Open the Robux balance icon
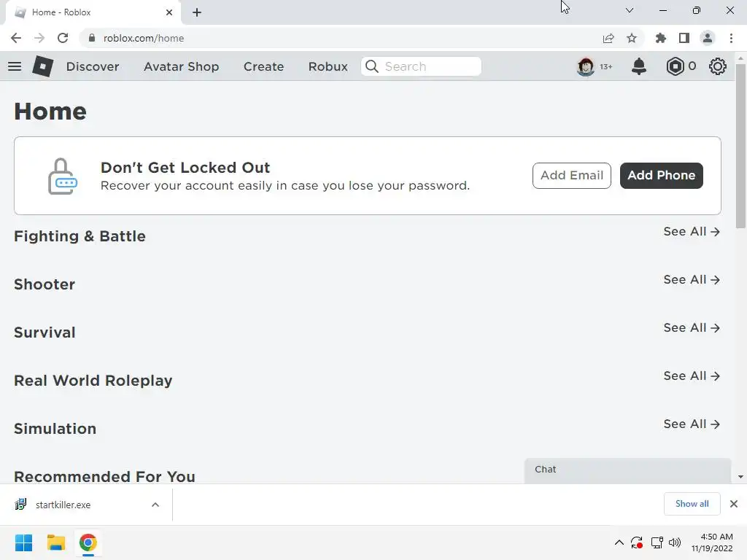The width and height of the screenshot is (747, 560). pyautogui.click(x=675, y=66)
